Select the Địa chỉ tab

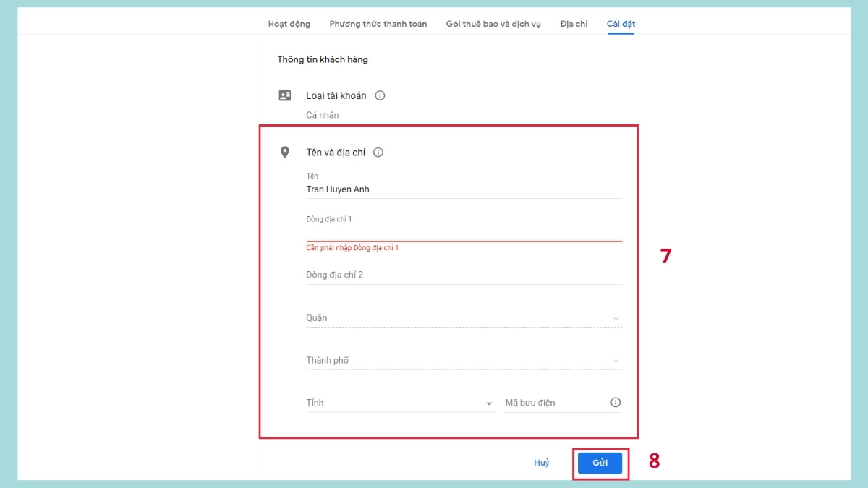pos(574,24)
